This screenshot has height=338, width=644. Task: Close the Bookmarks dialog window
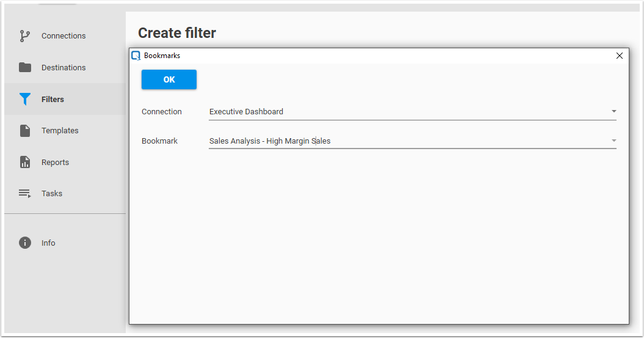(620, 56)
